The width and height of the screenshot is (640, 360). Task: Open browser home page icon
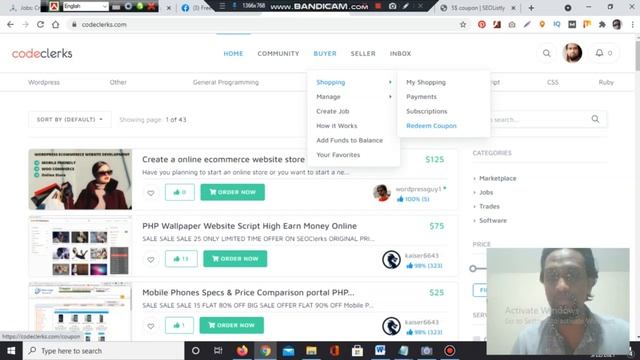pos(56,24)
